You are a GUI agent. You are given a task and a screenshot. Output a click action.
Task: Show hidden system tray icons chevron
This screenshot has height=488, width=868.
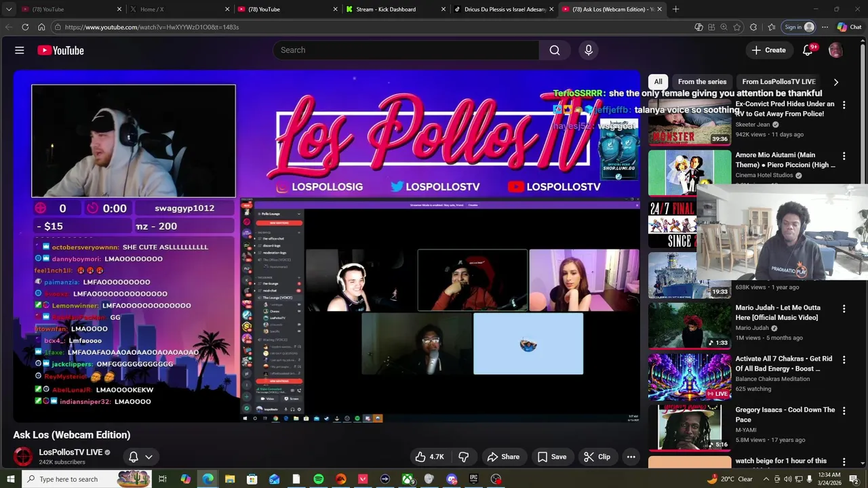point(767,479)
